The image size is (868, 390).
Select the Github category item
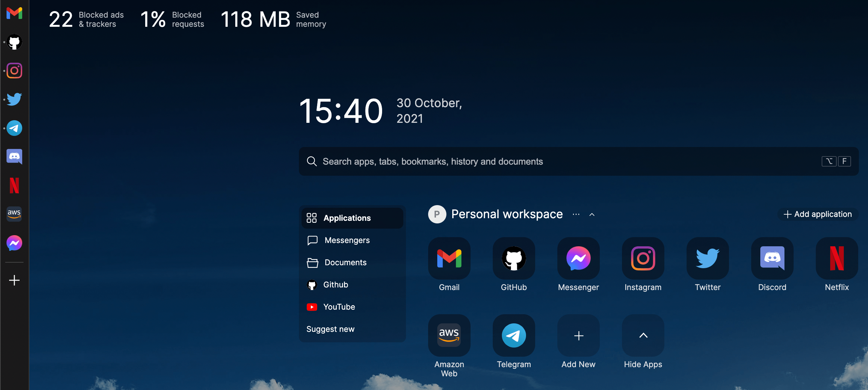352,285
